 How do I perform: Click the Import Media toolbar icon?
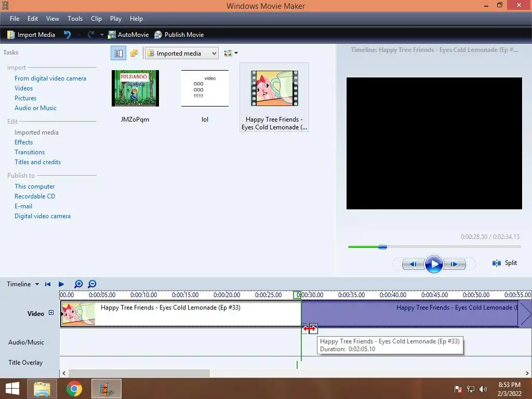click(x=11, y=35)
